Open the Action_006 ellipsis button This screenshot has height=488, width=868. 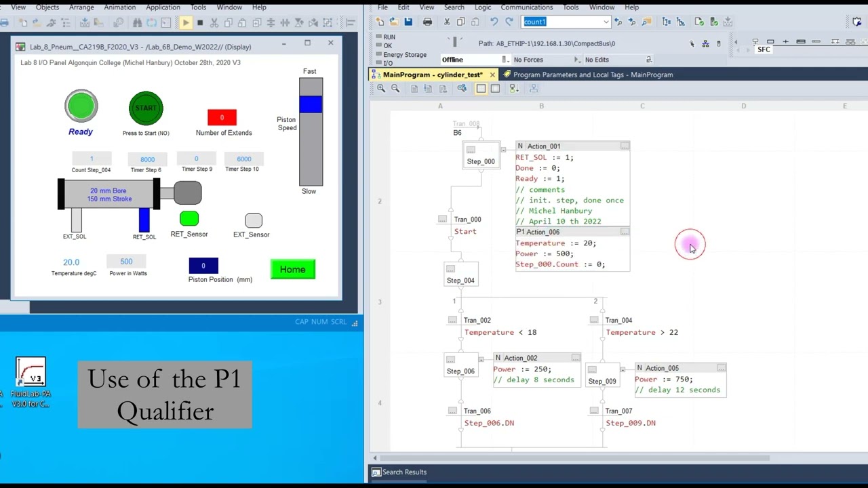click(x=625, y=231)
